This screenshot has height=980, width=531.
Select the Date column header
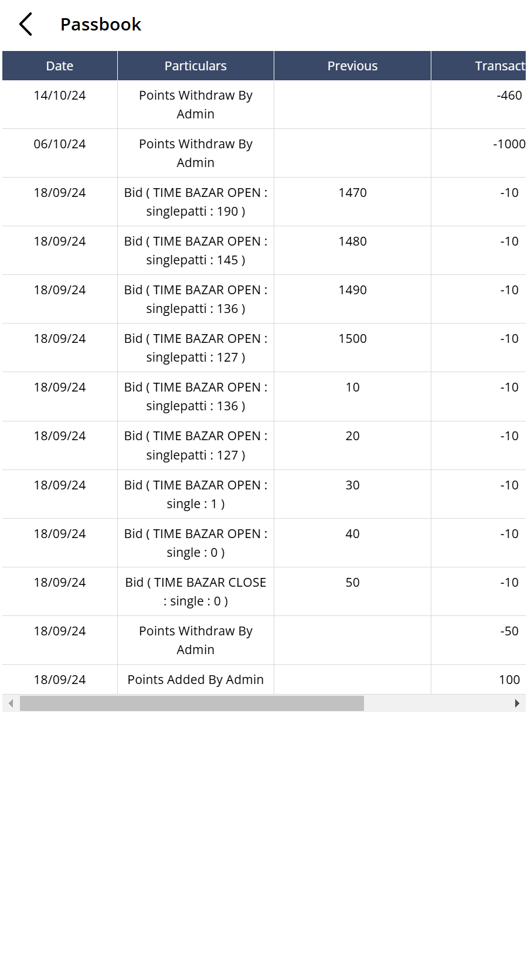(x=60, y=66)
